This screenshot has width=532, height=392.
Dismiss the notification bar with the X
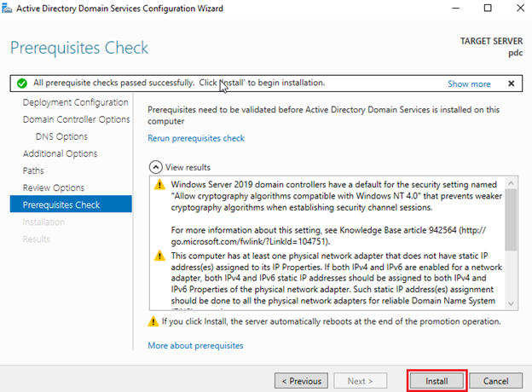click(512, 84)
